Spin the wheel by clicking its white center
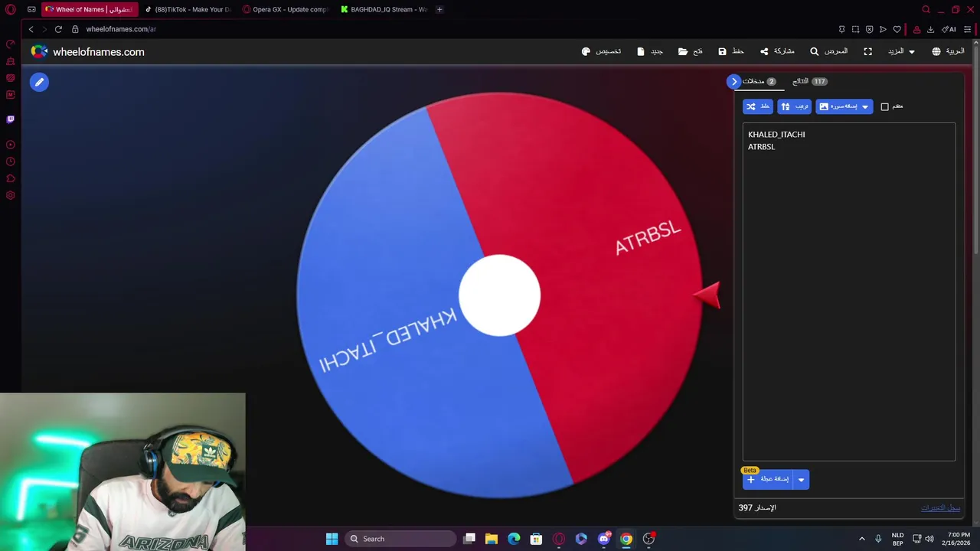Screen dimensions: 980x551 (499, 295)
